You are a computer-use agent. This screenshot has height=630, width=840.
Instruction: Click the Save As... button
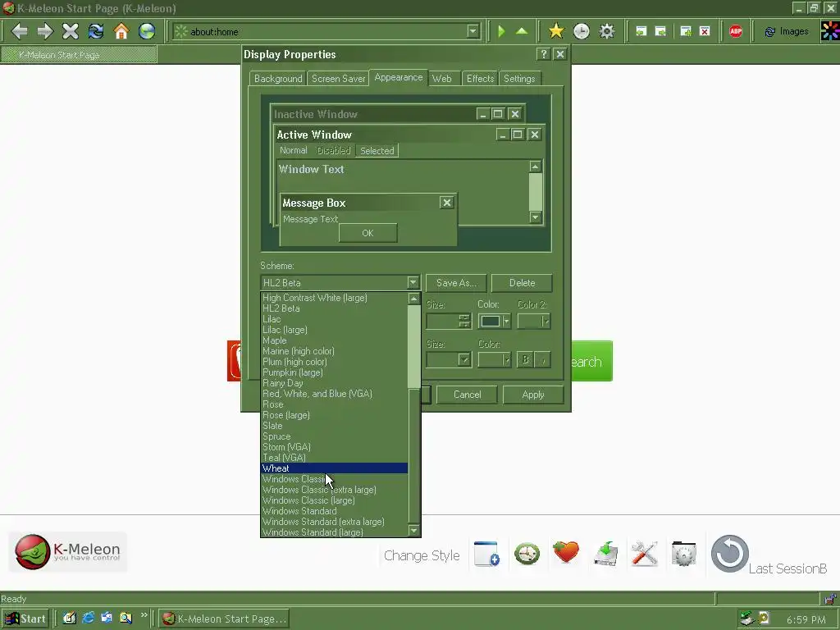tap(456, 283)
